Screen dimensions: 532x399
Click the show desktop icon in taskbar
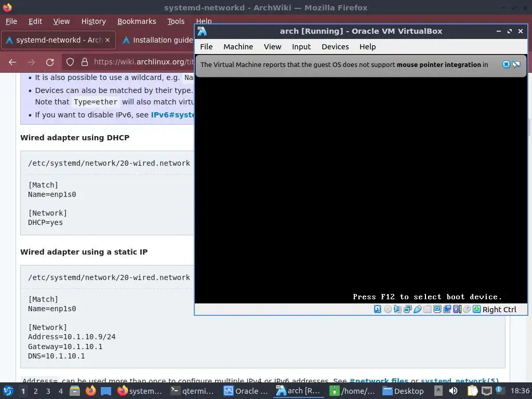[106, 391]
